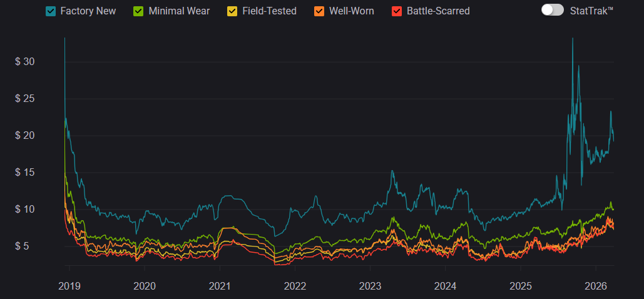Image resolution: width=644 pixels, height=299 pixels.
Task: Select the 2023 marker on the x-axis
Action: [370, 286]
